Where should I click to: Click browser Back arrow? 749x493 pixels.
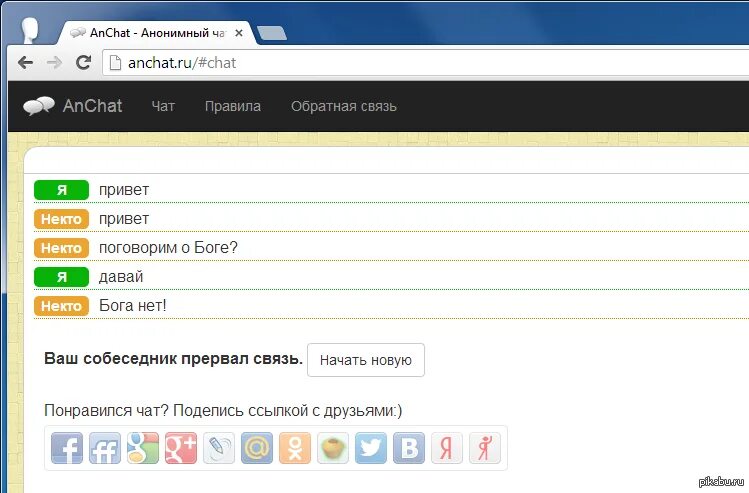[25, 63]
